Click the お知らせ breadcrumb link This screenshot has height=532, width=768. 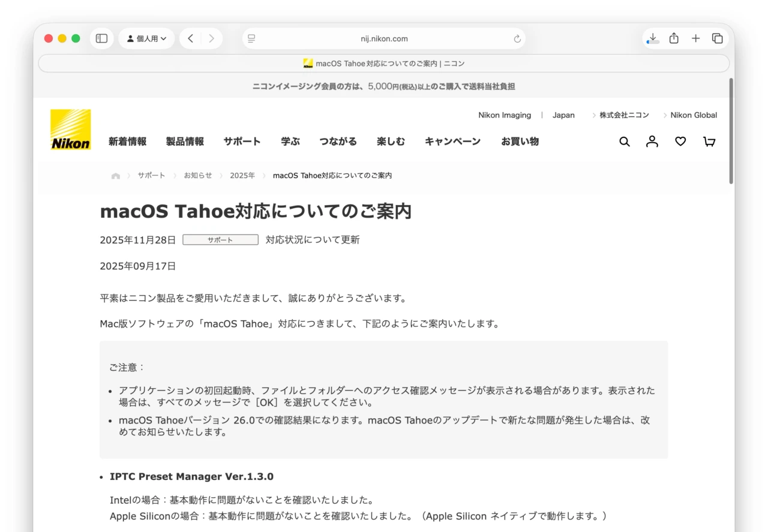198,175
